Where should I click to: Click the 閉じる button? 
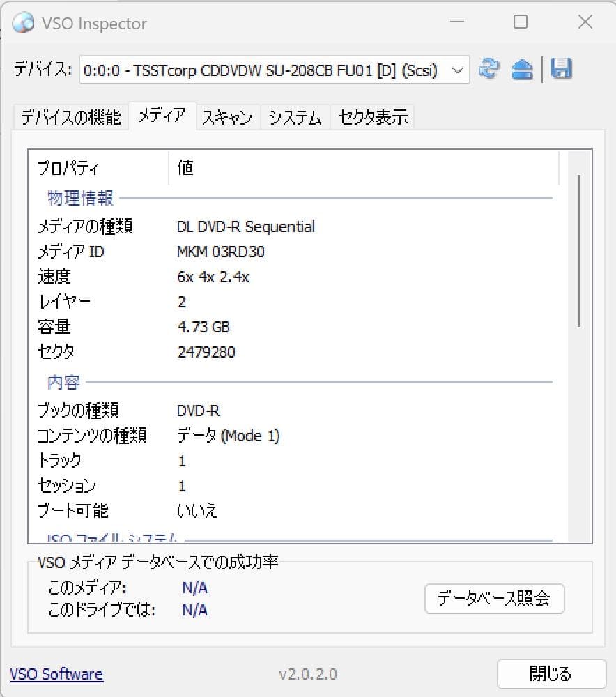(x=551, y=674)
